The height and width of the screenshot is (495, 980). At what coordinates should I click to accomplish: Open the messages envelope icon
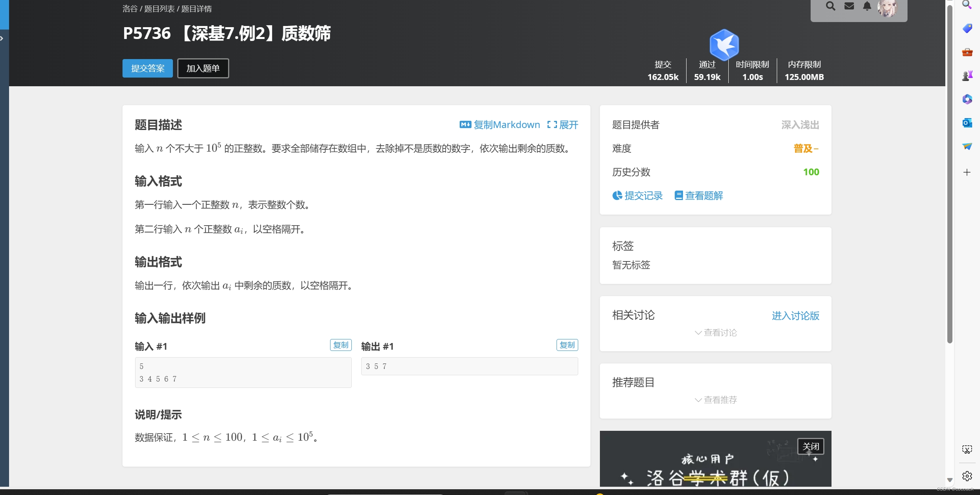pos(849,6)
